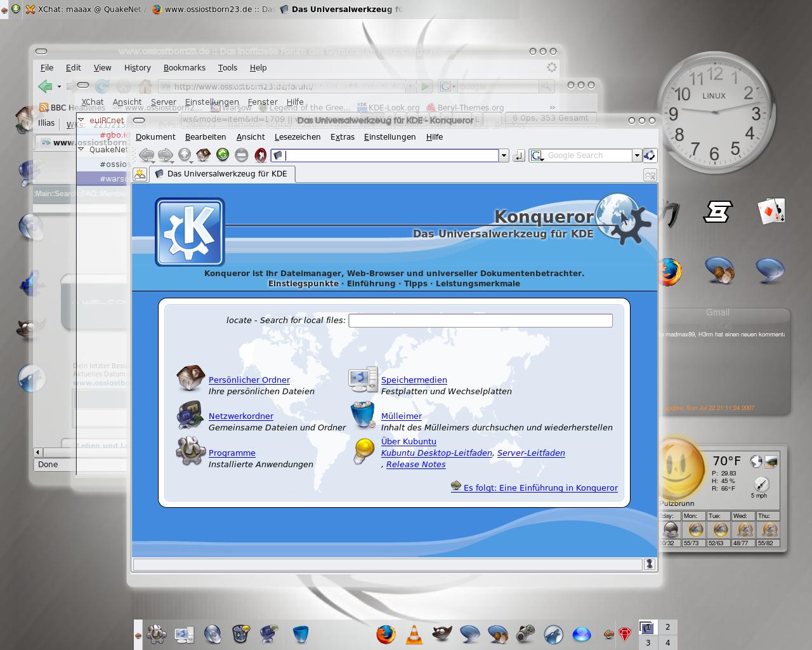Click the Go button beside location bar

pyautogui.click(x=518, y=156)
